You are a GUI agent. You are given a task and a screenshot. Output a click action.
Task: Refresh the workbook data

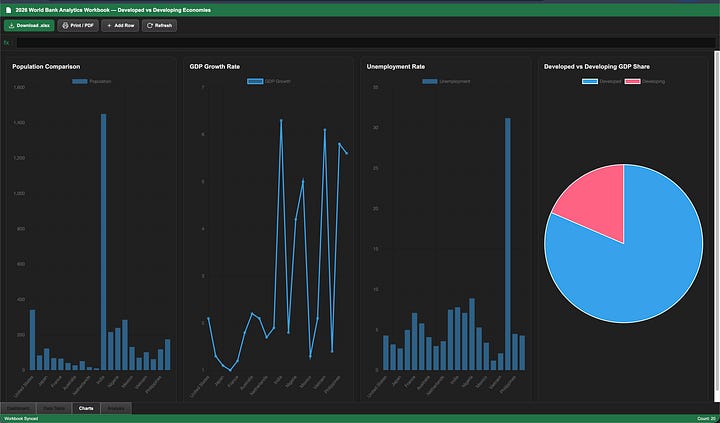click(159, 26)
